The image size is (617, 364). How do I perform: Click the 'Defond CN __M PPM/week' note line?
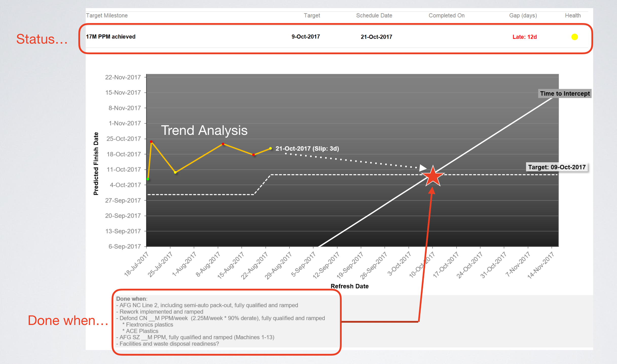221,318
